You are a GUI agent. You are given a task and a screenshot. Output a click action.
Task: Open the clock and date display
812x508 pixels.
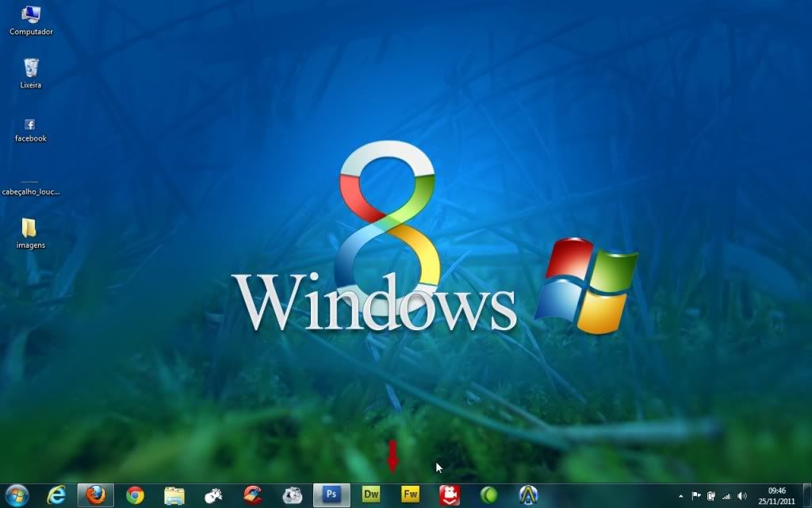click(777, 495)
